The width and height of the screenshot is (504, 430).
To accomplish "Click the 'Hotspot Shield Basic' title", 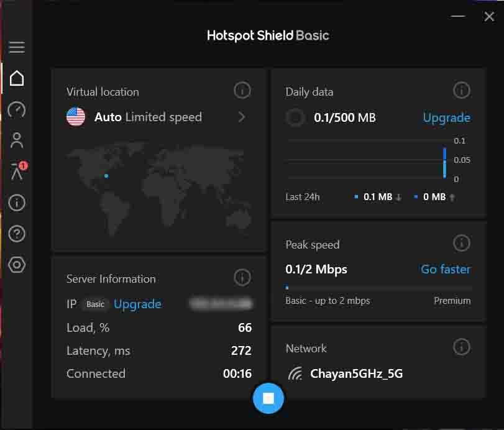I will point(268,35).
